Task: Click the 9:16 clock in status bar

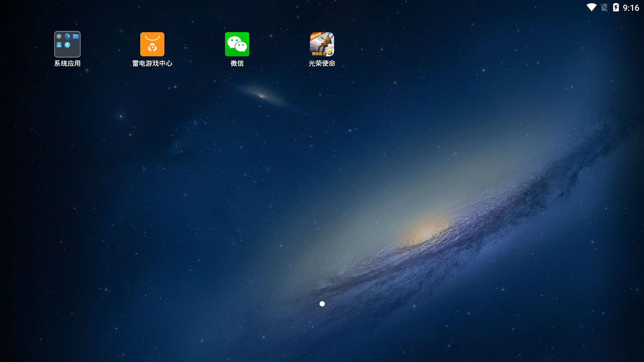Action: coord(631,8)
